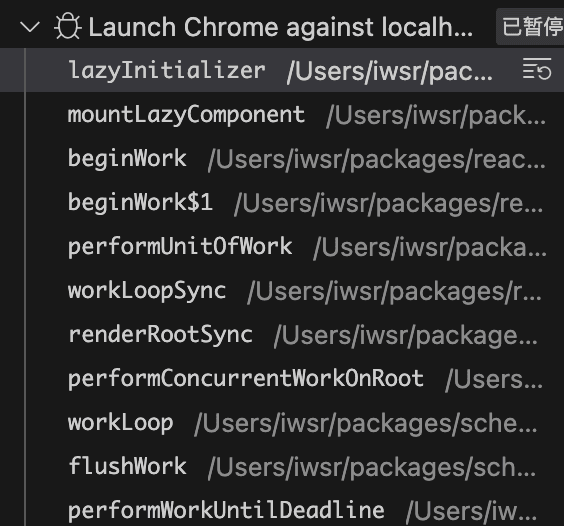Select the performWorkUntilDeadline stack frame
The image size is (564, 526).
click(282, 510)
